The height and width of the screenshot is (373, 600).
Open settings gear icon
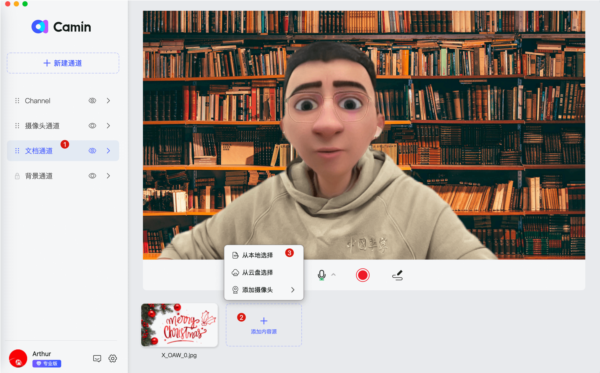(x=112, y=358)
